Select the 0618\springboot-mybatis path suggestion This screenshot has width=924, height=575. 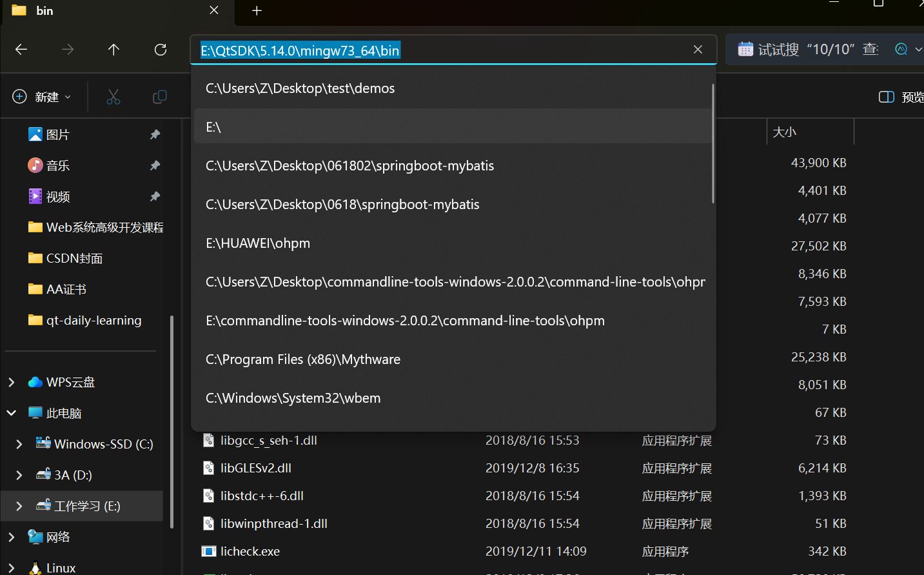pyautogui.click(x=453, y=205)
